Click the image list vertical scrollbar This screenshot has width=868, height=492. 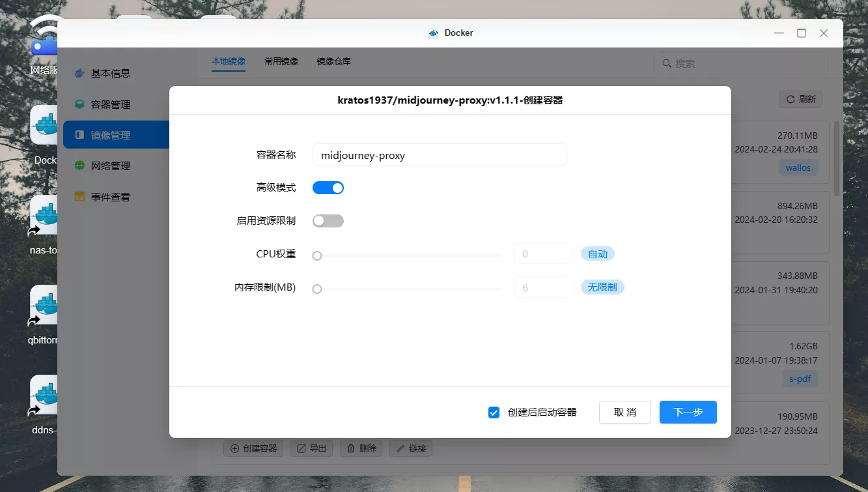pos(837,158)
